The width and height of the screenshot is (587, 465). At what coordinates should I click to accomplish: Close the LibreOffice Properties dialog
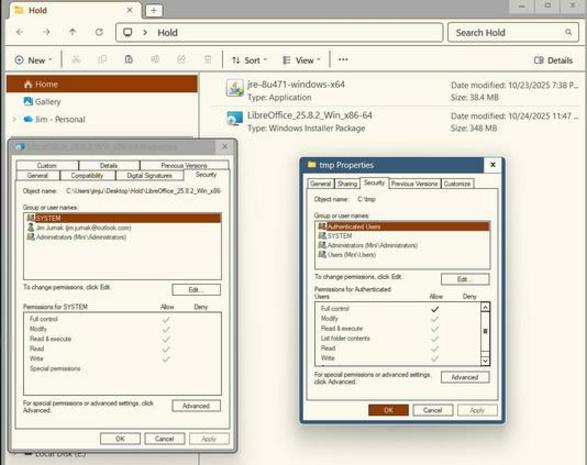click(225, 146)
